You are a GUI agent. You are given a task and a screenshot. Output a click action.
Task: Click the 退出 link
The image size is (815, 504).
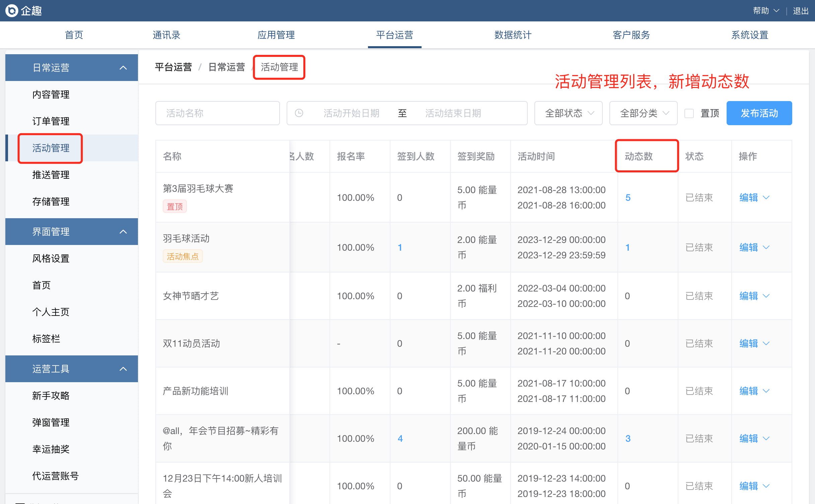(801, 11)
